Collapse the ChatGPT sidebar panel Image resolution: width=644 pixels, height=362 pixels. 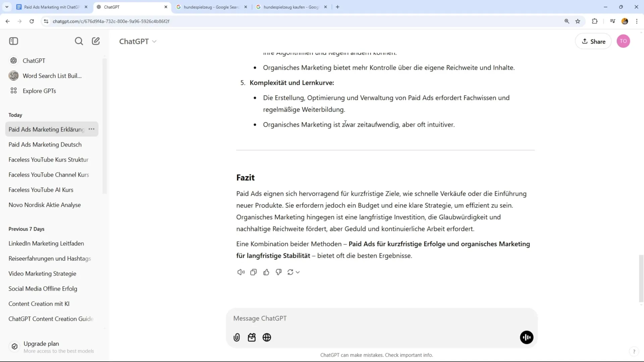pos(13,41)
